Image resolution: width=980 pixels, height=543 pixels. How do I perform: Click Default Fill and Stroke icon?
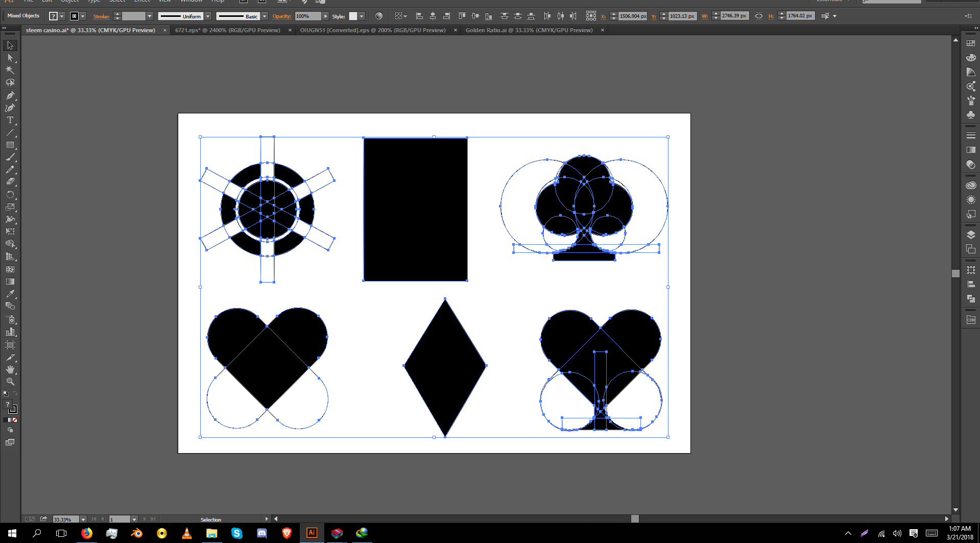click(x=6, y=393)
